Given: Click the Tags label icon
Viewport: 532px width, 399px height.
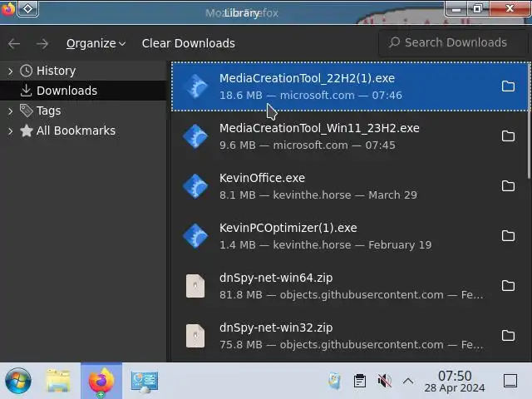Looking at the screenshot, I should pyautogui.click(x=26, y=111).
